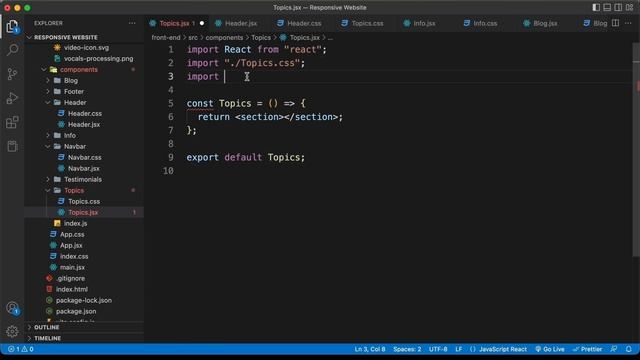Open the Manage settings gear
This screenshot has width=640, height=360.
pyautogui.click(x=12, y=331)
